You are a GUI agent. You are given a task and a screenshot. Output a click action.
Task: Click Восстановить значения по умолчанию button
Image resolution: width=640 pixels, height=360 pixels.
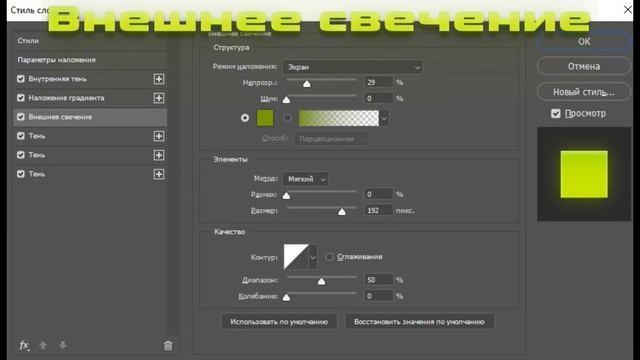(419, 322)
